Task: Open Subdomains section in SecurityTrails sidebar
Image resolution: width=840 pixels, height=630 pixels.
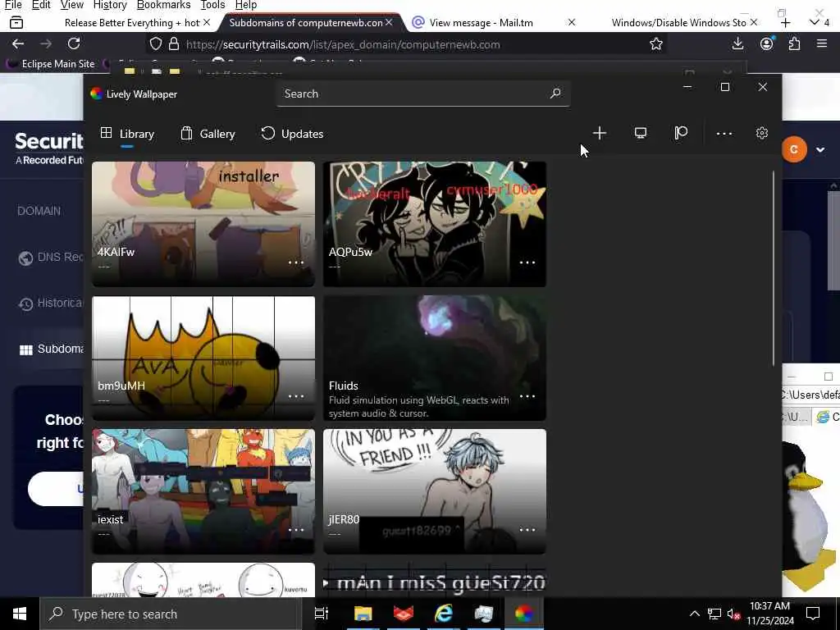Action: [x=52, y=349]
